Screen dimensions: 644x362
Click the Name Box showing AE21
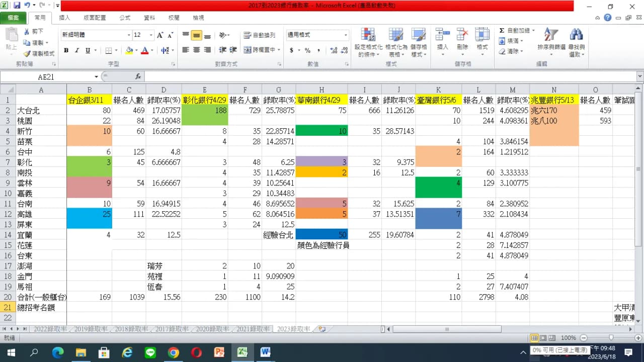pos(46,77)
